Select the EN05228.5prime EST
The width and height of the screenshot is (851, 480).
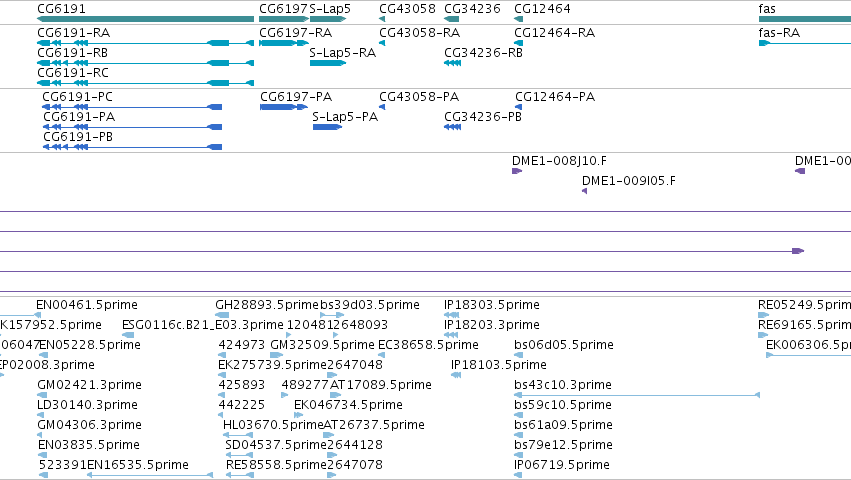click(x=43, y=355)
